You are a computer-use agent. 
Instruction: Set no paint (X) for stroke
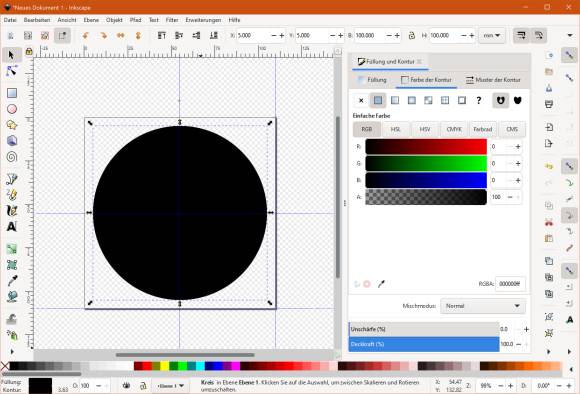pos(361,100)
